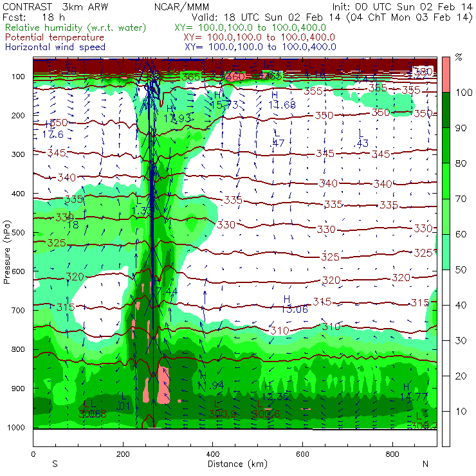476x476 pixels.
Task: Click the 'N' north end marker
Action: pyautogui.click(x=425, y=464)
